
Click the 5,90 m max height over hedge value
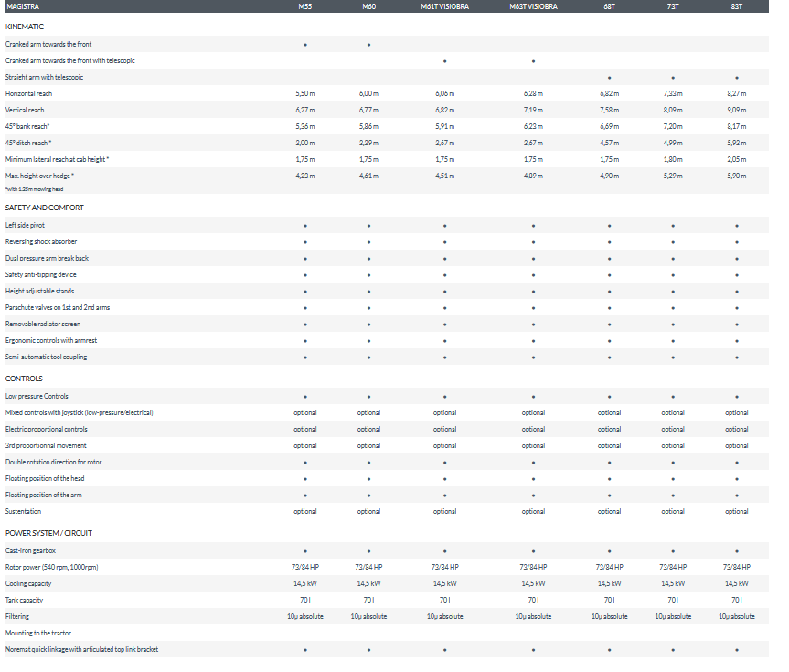coord(736,176)
